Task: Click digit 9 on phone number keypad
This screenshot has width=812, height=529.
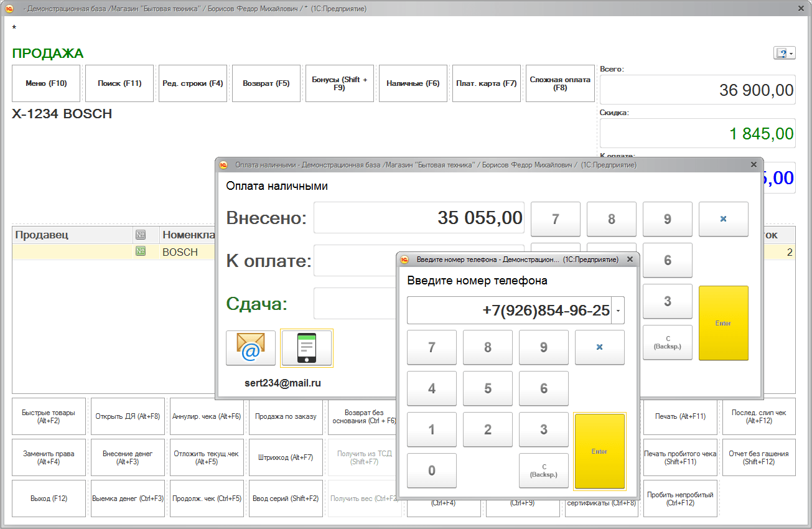Action: pos(544,347)
